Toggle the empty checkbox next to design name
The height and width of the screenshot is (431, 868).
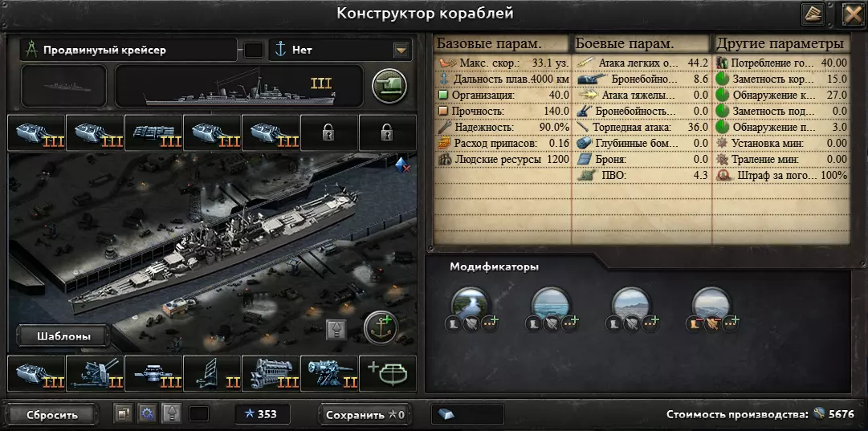pos(254,50)
